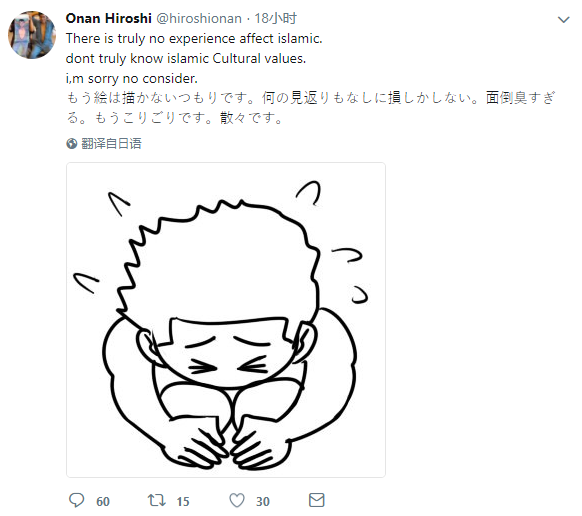Click 翻译自日语 translation link
The width and height of the screenshot is (582, 516).
click(x=111, y=143)
